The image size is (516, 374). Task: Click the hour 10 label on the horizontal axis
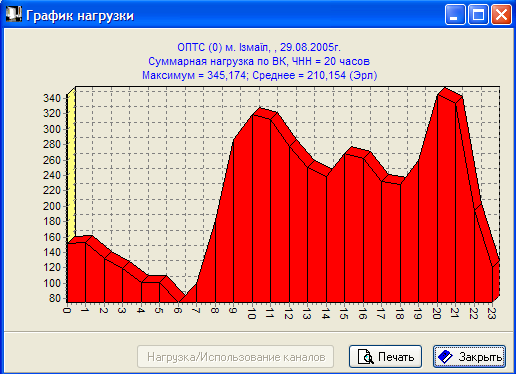coord(252,313)
